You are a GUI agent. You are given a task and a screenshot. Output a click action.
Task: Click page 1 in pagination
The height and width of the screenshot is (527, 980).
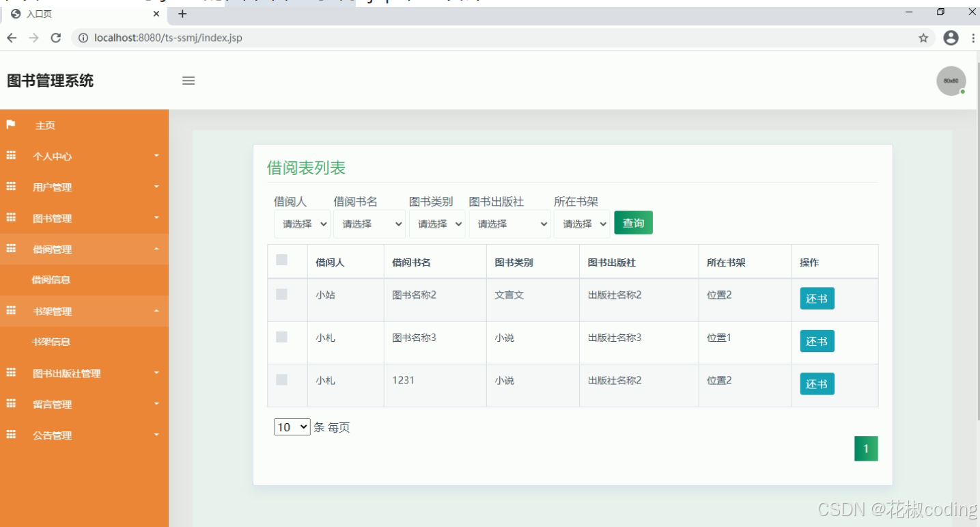866,448
